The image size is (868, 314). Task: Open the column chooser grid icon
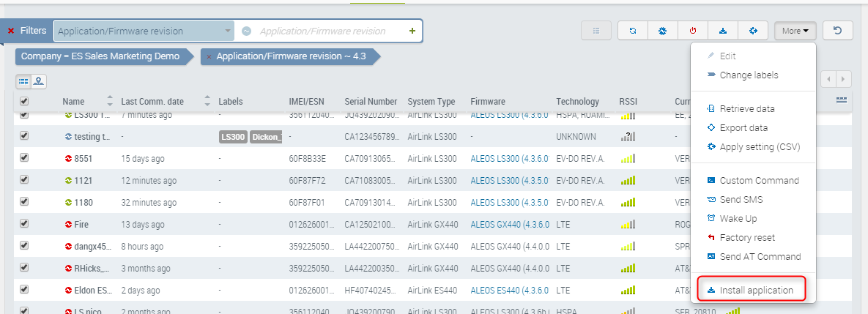(x=842, y=100)
